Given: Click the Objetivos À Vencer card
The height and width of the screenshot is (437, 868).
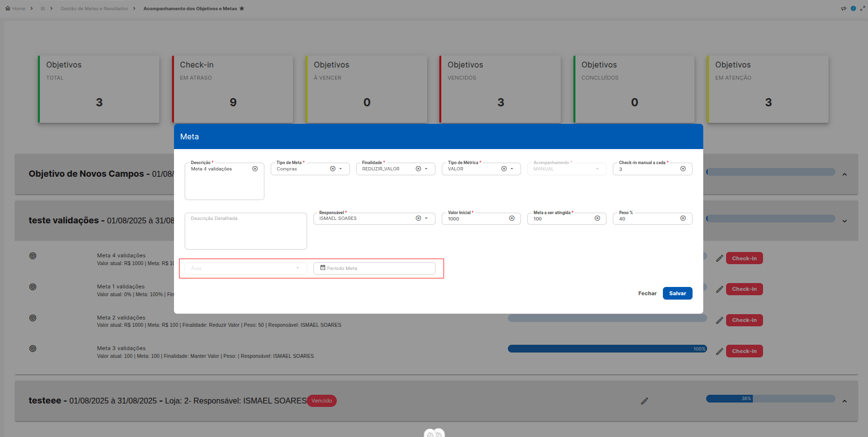Looking at the screenshot, I should [x=366, y=89].
